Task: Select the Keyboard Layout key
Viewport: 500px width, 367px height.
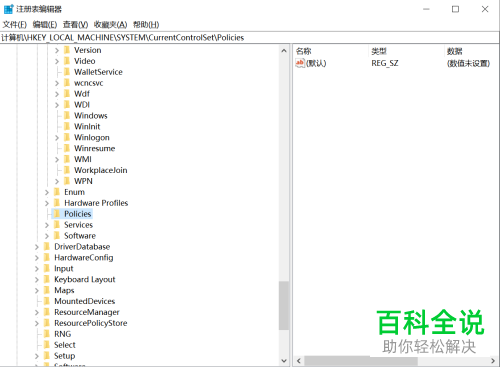Action: pyautogui.click(x=85, y=279)
